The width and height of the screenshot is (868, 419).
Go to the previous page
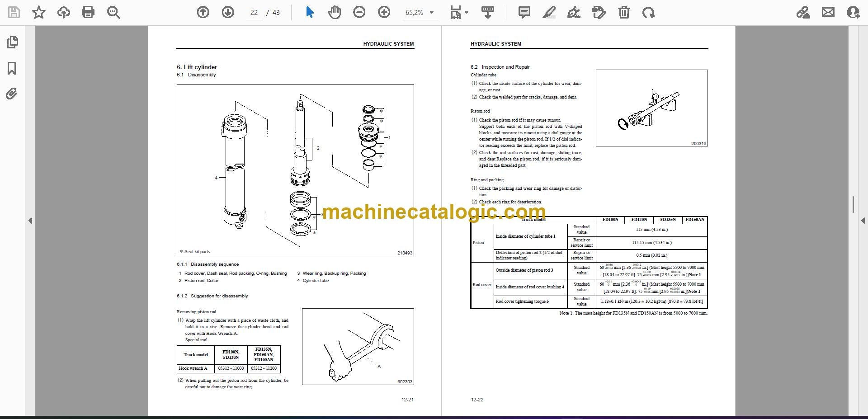click(x=203, y=13)
